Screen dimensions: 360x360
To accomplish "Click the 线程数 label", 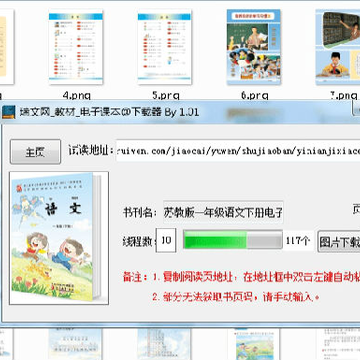I will point(139,241).
